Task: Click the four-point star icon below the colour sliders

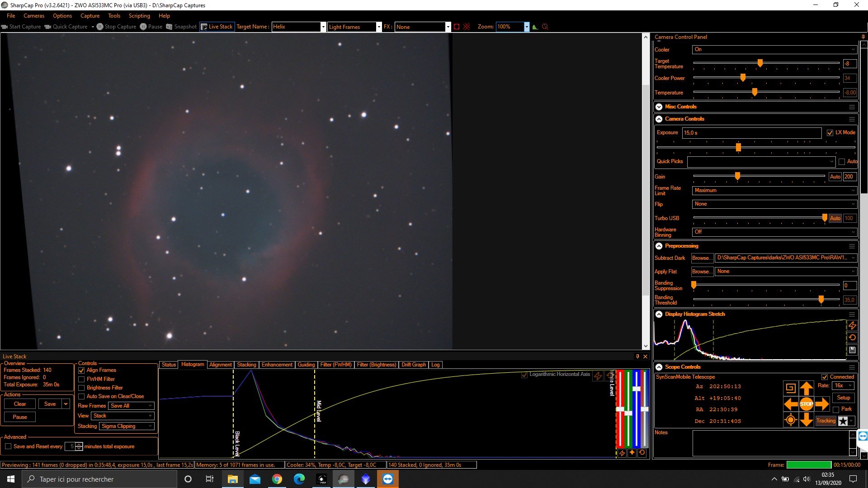Action: point(632,453)
